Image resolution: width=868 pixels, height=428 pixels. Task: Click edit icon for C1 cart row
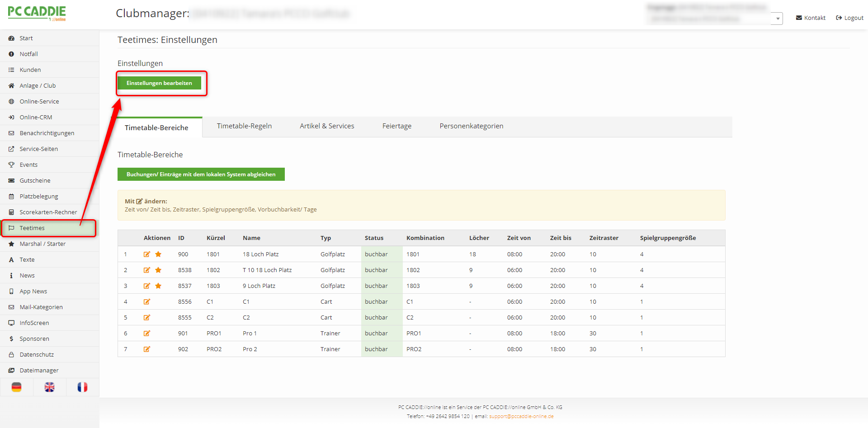click(147, 302)
